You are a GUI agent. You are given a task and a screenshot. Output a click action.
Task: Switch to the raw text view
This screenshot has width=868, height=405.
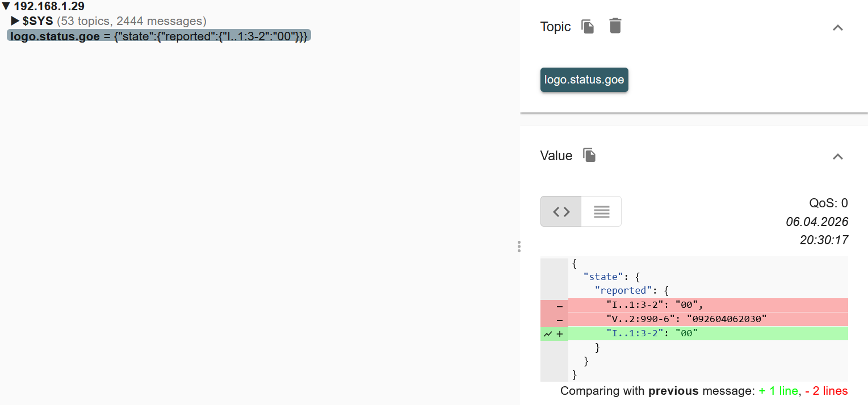tap(601, 211)
